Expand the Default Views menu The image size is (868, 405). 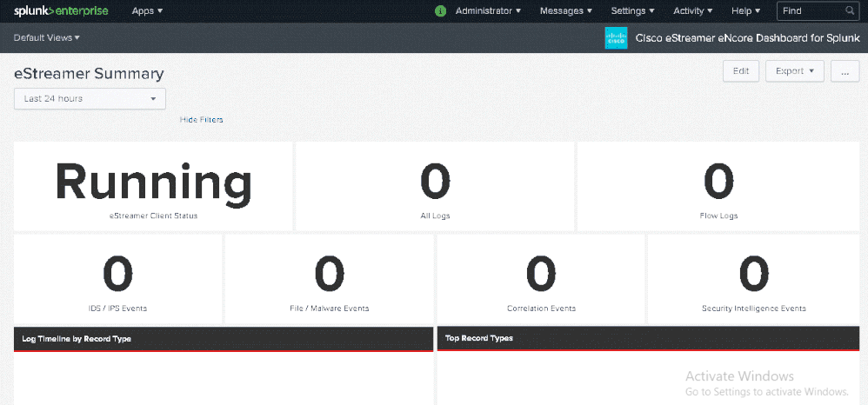[x=46, y=37]
